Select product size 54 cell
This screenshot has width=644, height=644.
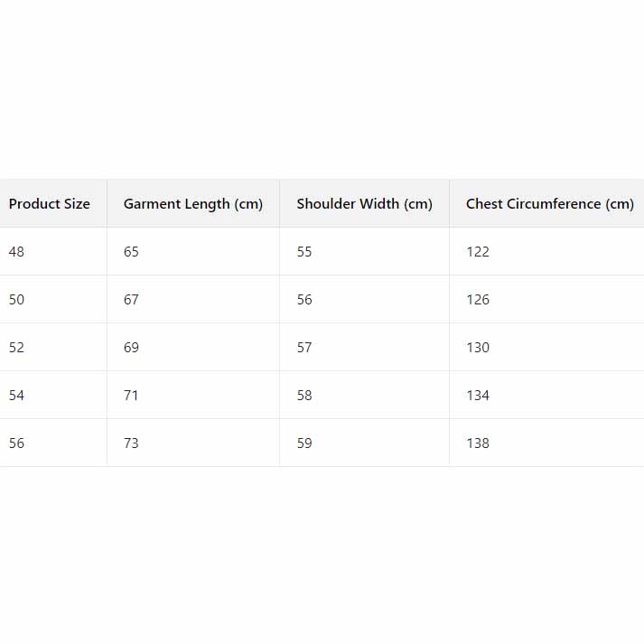(x=17, y=396)
